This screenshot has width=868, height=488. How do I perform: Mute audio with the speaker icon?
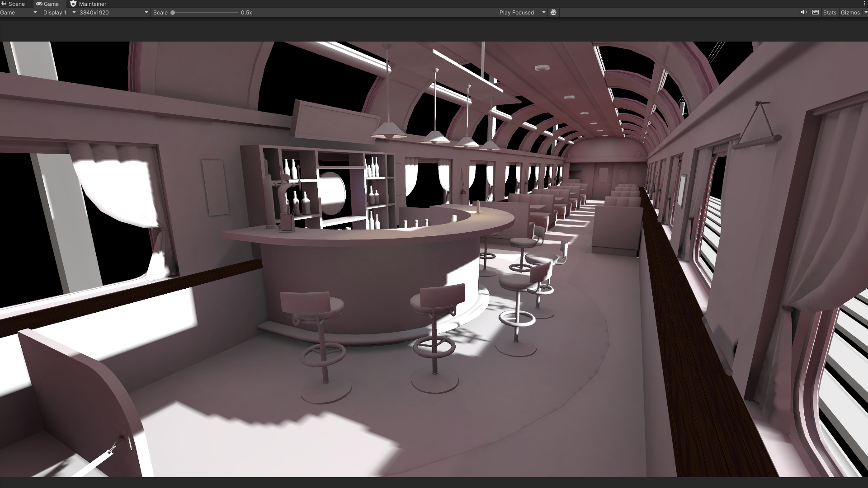(x=803, y=13)
